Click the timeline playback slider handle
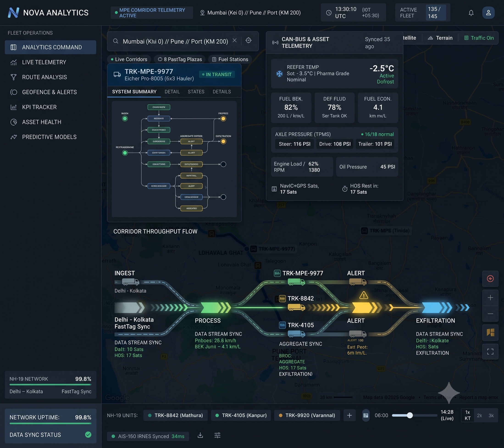 [x=410, y=415]
